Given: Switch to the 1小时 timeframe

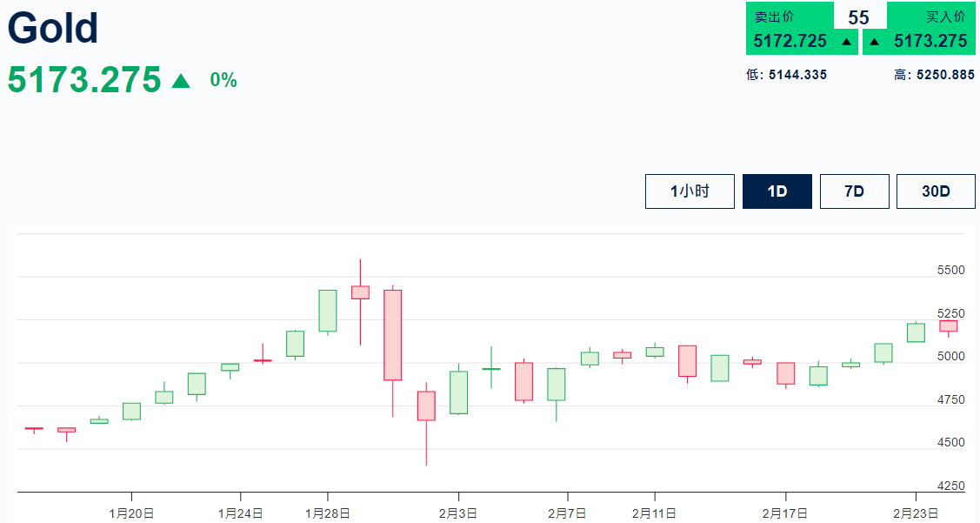Looking at the screenshot, I should (x=690, y=191).
